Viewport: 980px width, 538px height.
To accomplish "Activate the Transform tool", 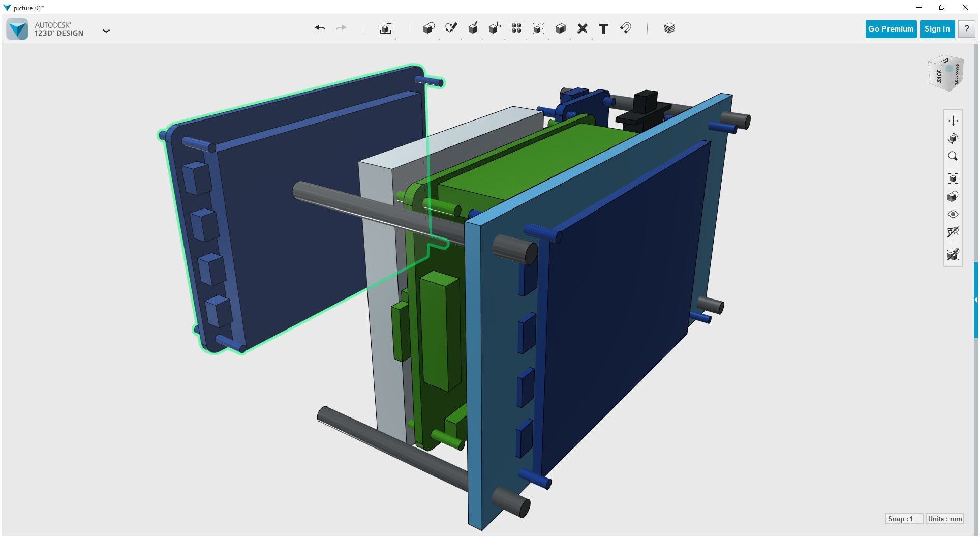I will 385,28.
